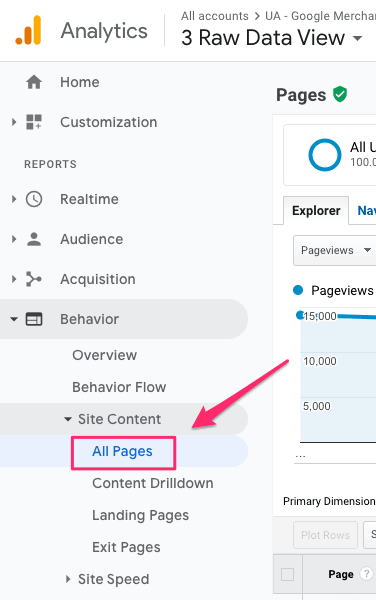376x600 pixels.
Task: Expand the Customization section arrow
Action: pyautogui.click(x=14, y=122)
